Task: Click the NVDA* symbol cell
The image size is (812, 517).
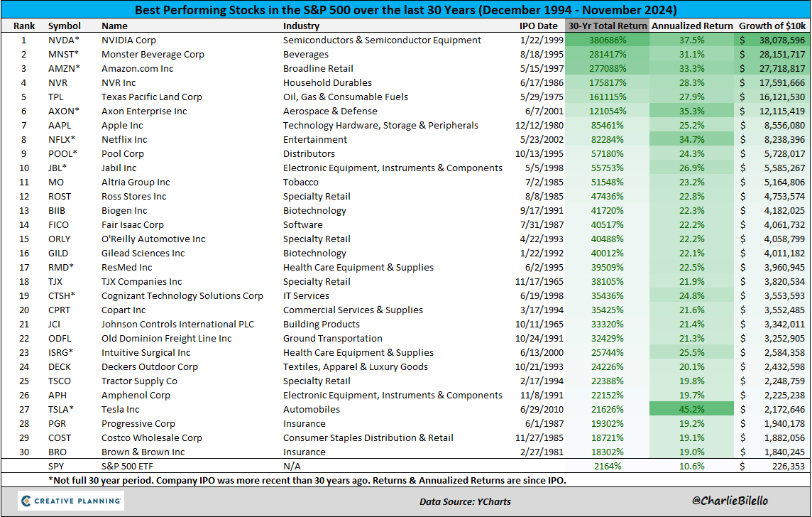Action: [x=64, y=40]
